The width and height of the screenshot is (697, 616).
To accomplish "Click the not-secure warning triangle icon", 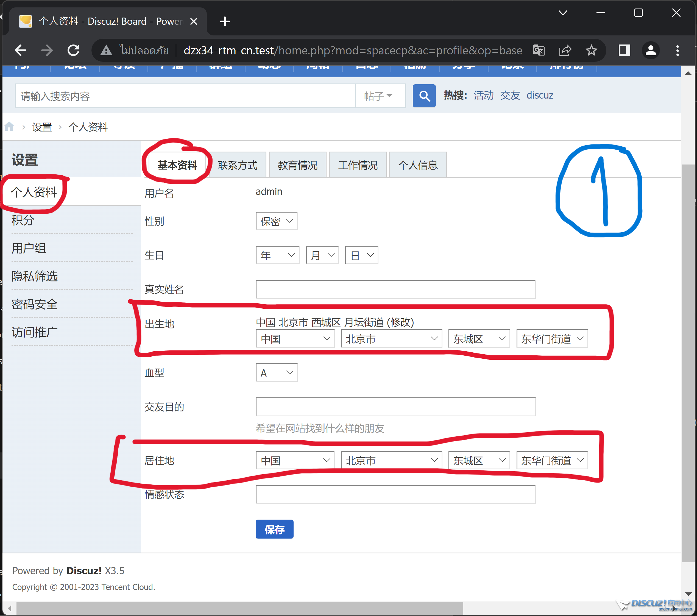I will click(106, 51).
